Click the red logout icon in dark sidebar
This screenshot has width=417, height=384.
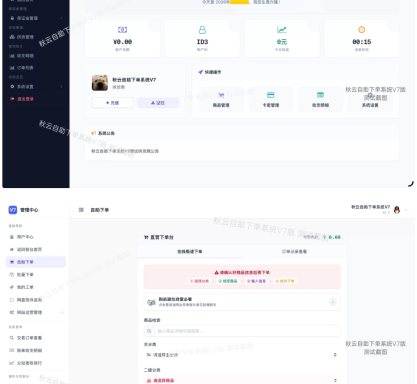point(12,99)
